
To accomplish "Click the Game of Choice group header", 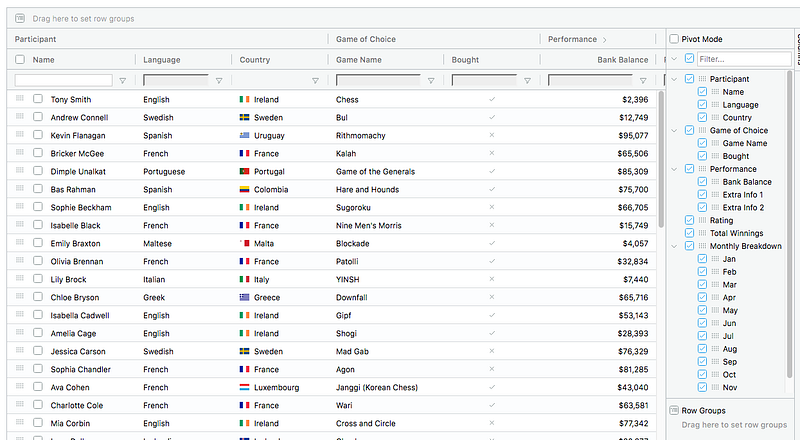I will 366,39.
